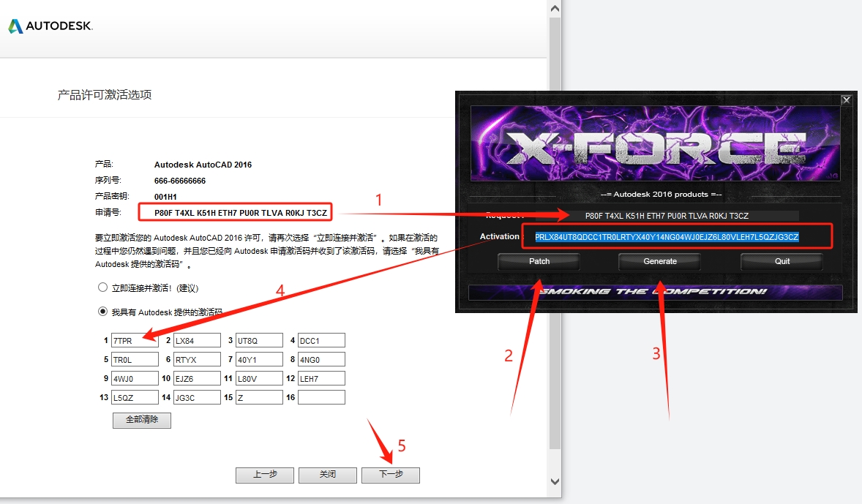
Task: Click the 下一步 button
Action: click(391, 475)
